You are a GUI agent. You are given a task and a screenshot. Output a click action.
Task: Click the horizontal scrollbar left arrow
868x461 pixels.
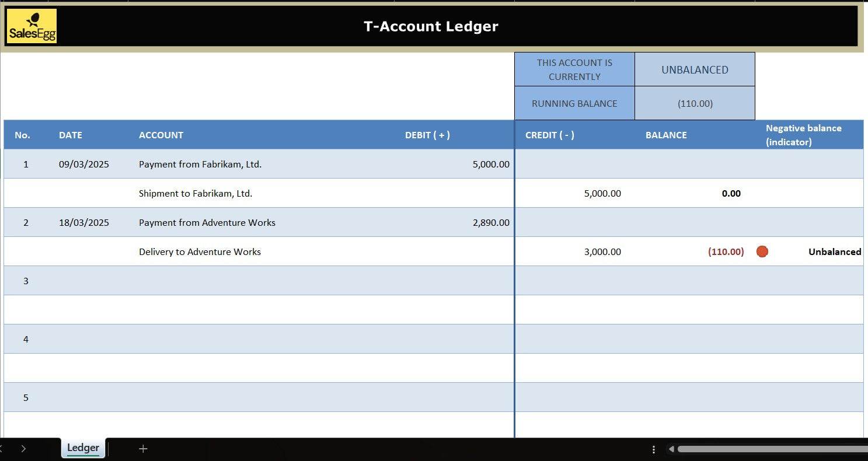[671, 449]
